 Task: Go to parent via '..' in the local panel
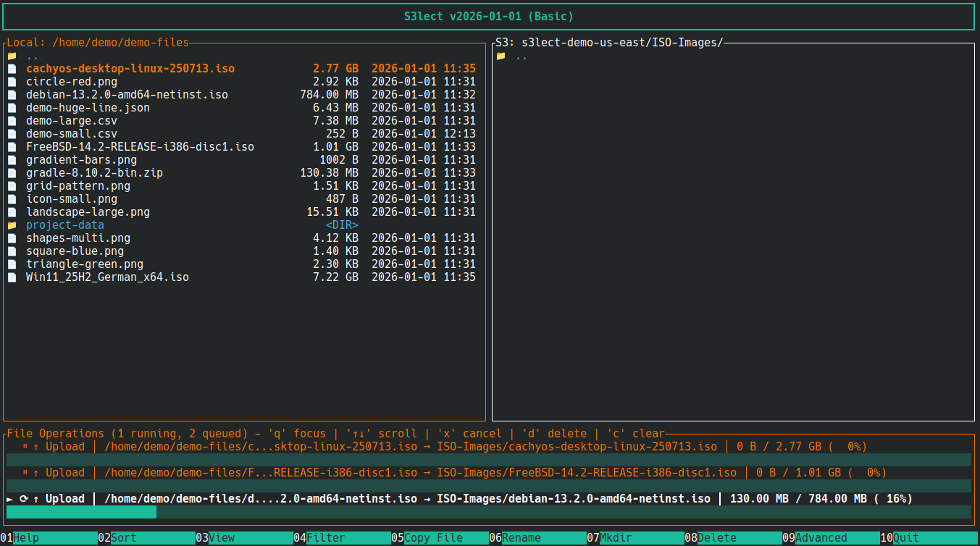[31, 55]
